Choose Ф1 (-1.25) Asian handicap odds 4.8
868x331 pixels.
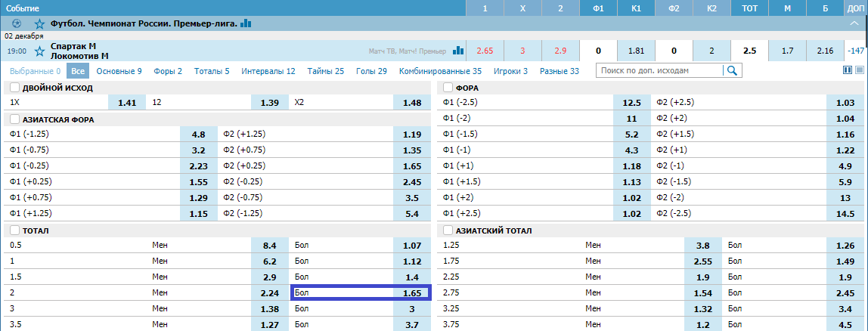pyautogui.click(x=198, y=134)
